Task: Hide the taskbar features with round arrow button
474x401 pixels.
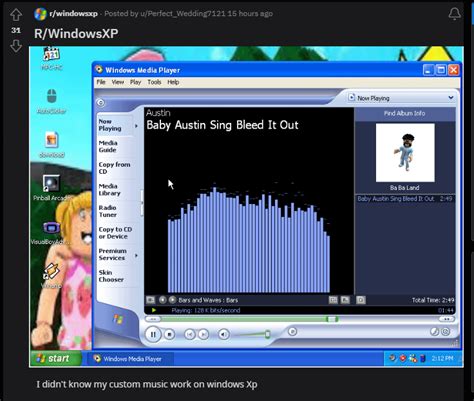Action: (101, 103)
